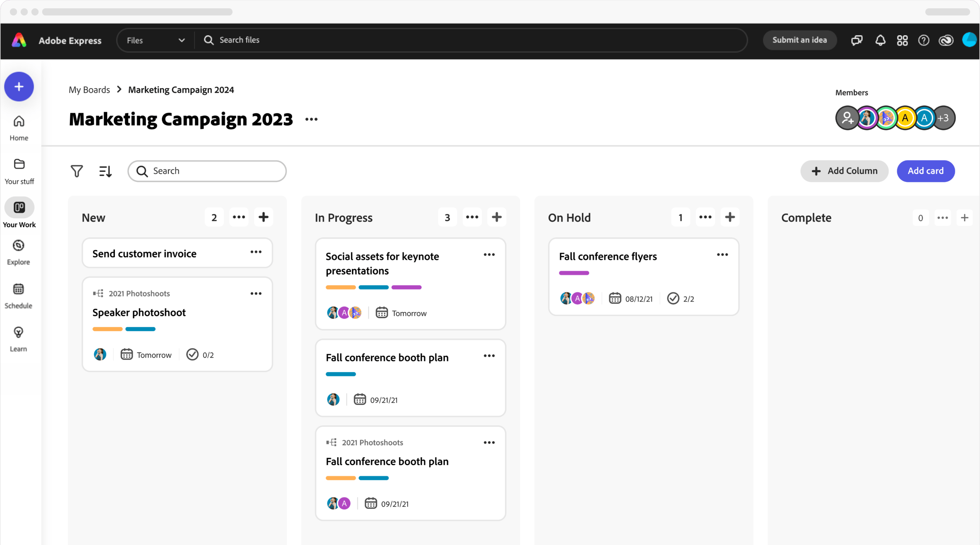The width and height of the screenshot is (980, 545).
Task: Click Add Column button
Action: pos(844,171)
